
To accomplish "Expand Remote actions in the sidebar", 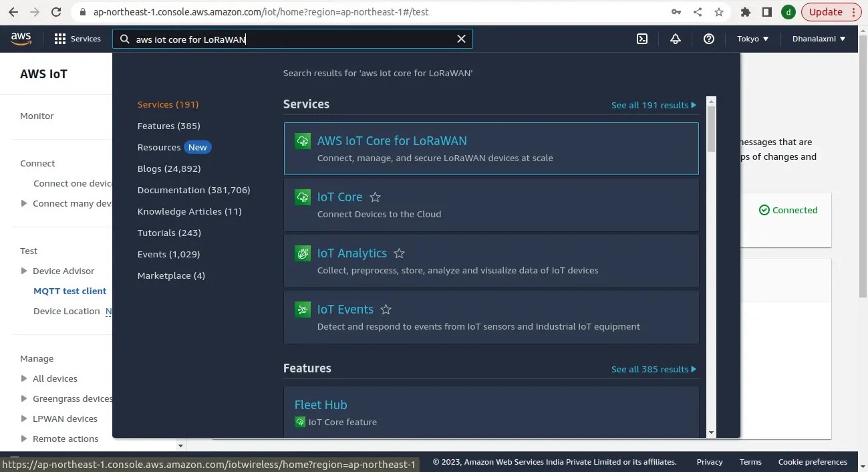I will coord(25,439).
